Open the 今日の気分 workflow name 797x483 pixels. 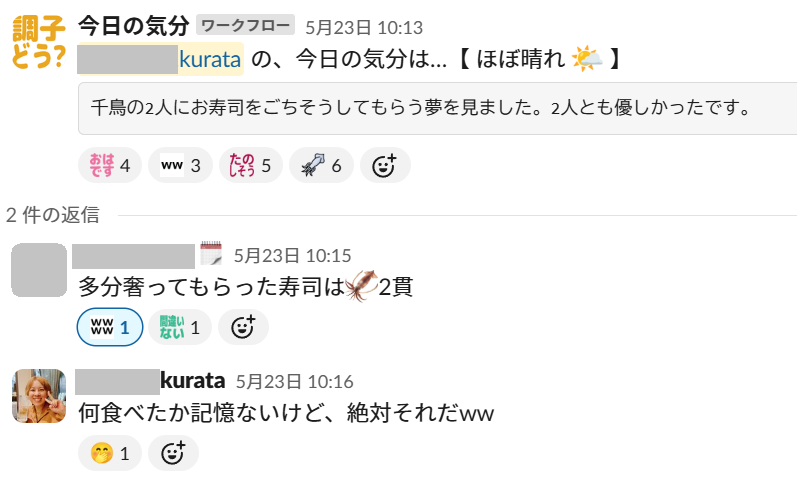point(134,25)
